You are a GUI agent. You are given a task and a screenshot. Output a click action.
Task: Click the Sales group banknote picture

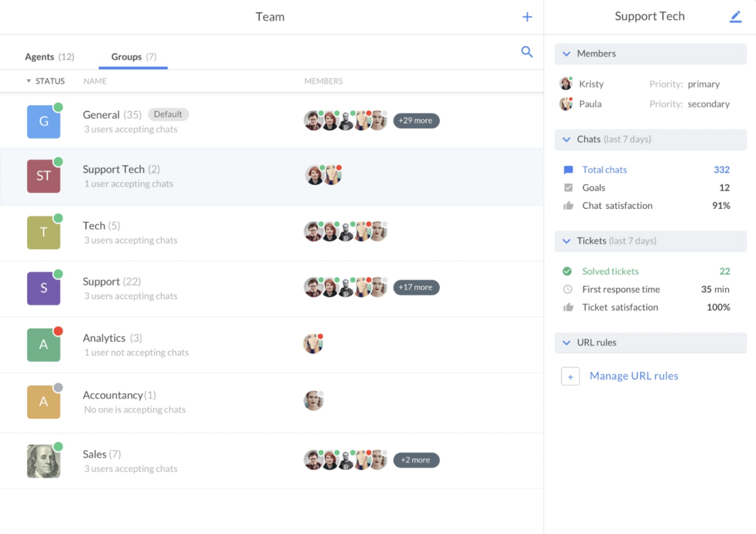[x=44, y=461]
